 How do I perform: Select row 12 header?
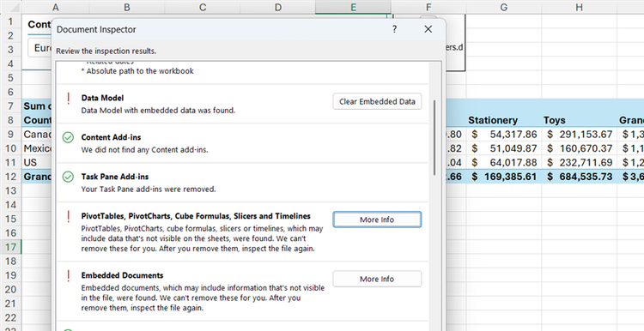tap(10, 177)
